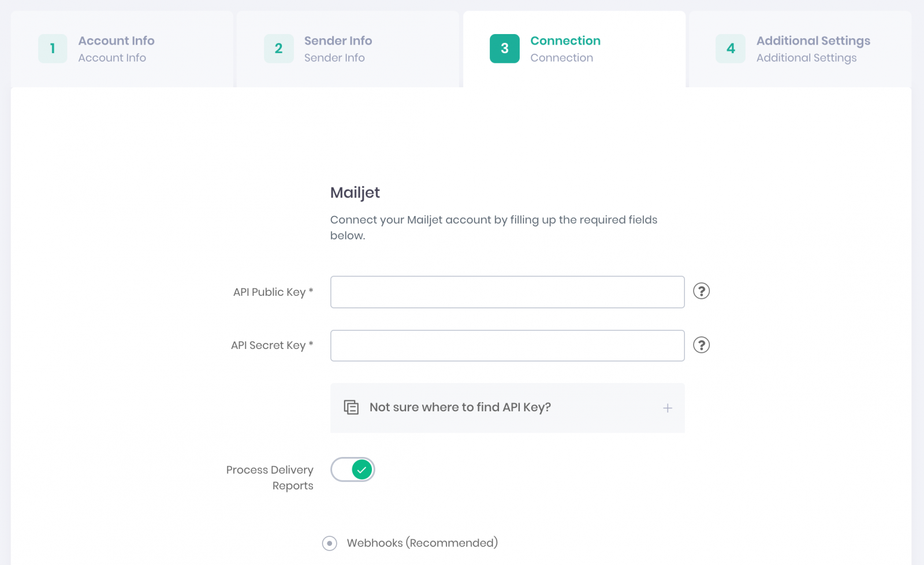Click the Webhooks (Recommended) label text
Screen dimensions: 924x565
point(422,543)
